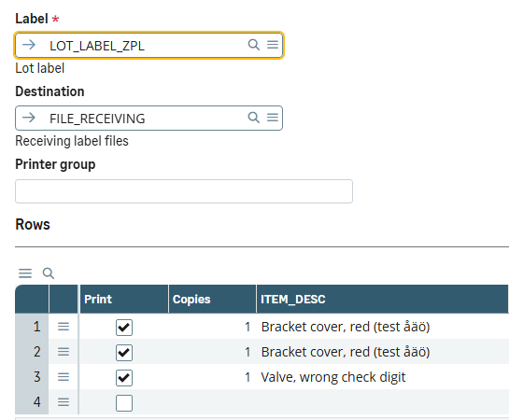The height and width of the screenshot is (420, 509).
Task: Click Copies value in Valve row
Action: click(x=247, y=377)
